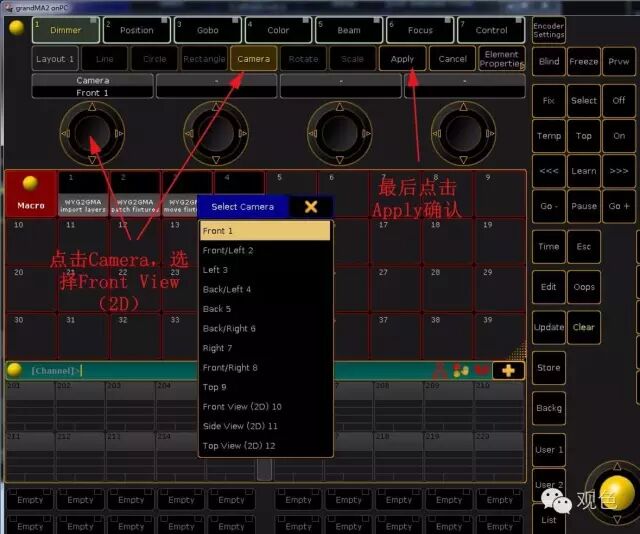The image size is (640, 534).
Task: Click the Update key
Action: coord(549,327)
